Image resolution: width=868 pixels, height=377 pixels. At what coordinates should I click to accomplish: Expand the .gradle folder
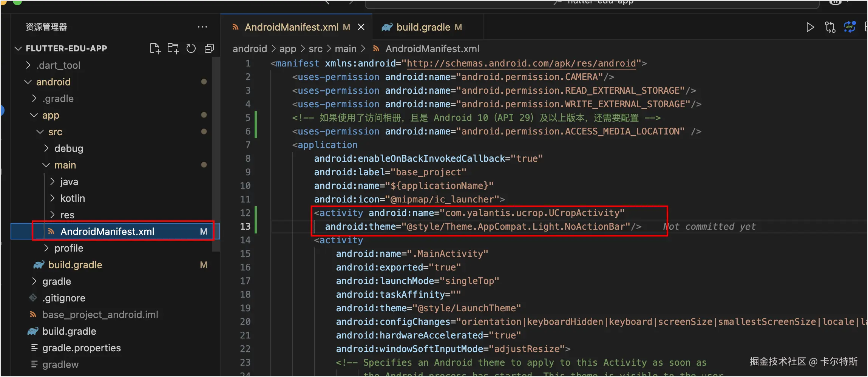34,98
